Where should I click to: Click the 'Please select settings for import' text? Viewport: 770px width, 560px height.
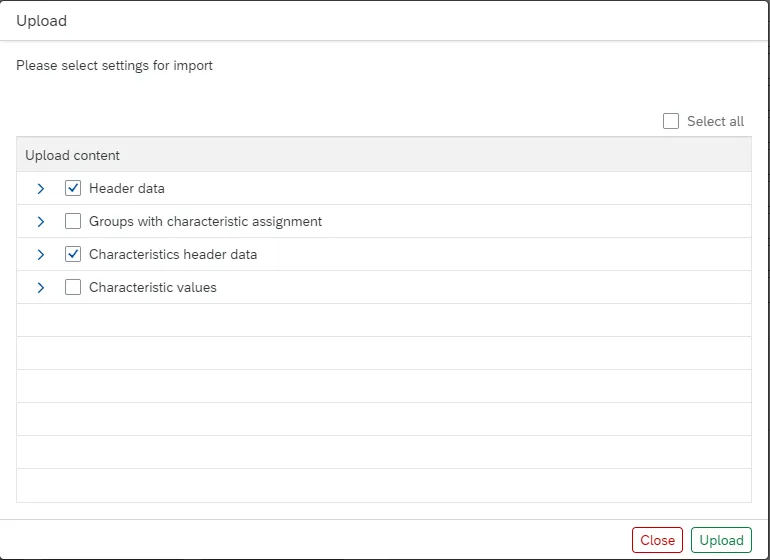point(114,66)
